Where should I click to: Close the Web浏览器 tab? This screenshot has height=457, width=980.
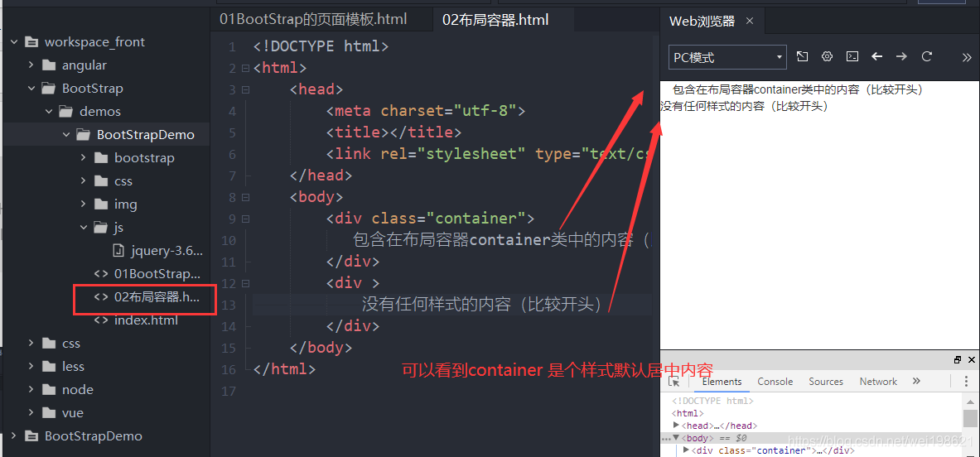750,21
